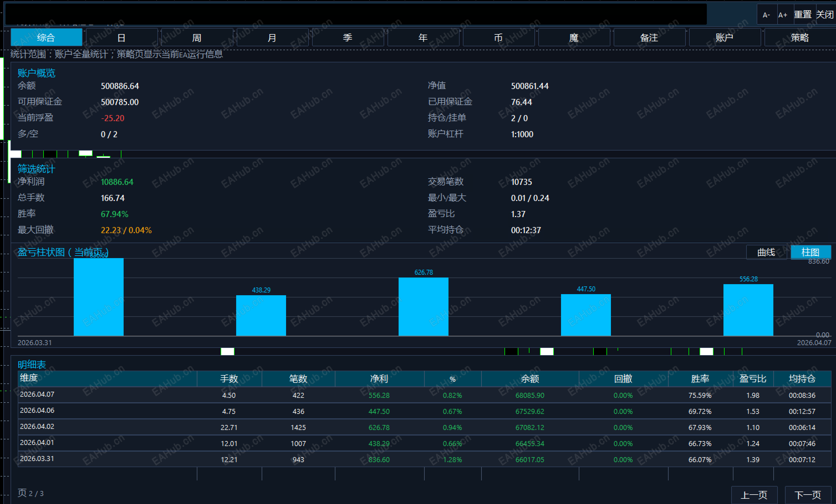
Task: Click the 1.98 profit ratio cell
Action: 753,395
